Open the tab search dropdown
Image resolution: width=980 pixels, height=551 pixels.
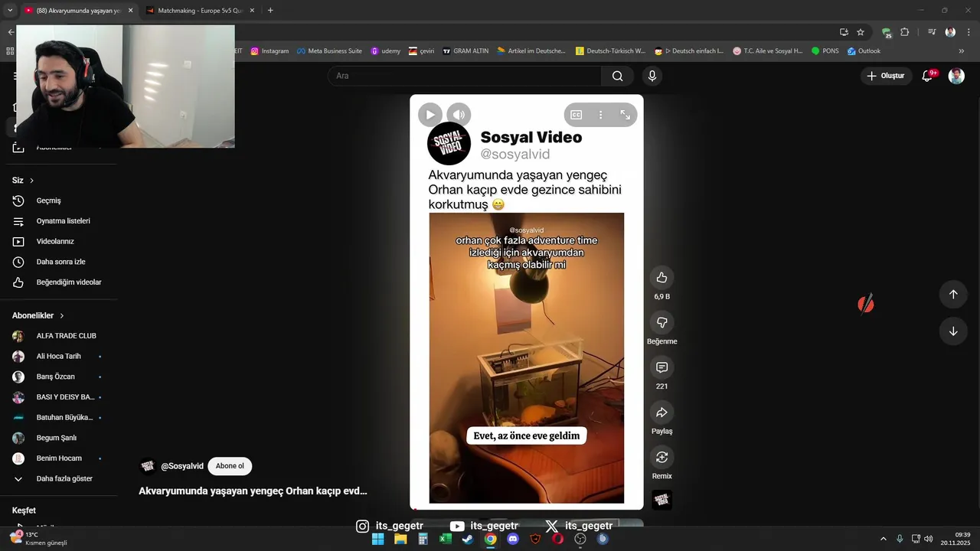click(x=10, y=11)
